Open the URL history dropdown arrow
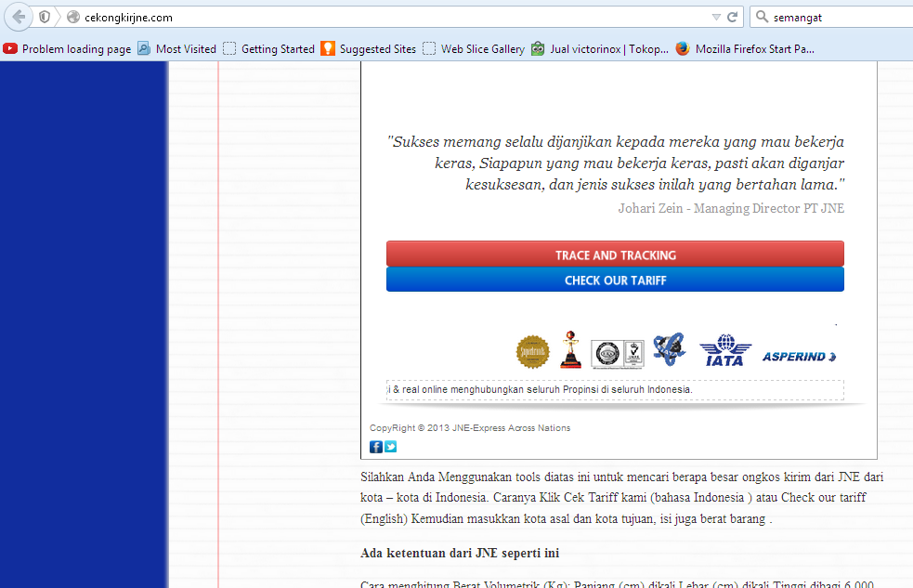This screenshot has width=913, height=588. 716,18
